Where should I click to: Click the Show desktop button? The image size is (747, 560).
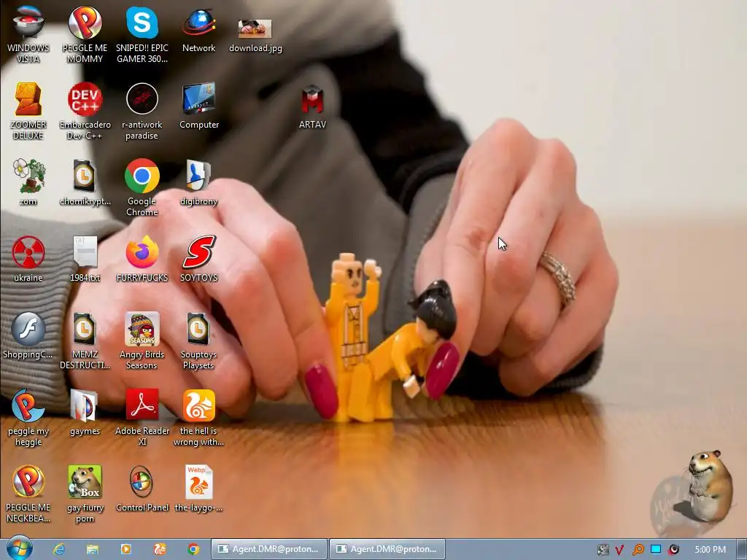741,549
